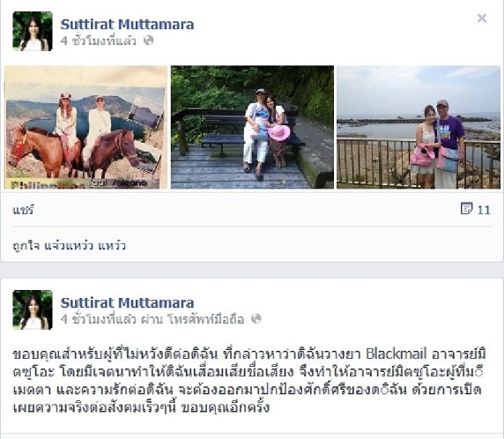Image resolution: width=504 pixels, height=439 pixels.
Task: Click second post's profile avatar picture
Action: (33, 309)
